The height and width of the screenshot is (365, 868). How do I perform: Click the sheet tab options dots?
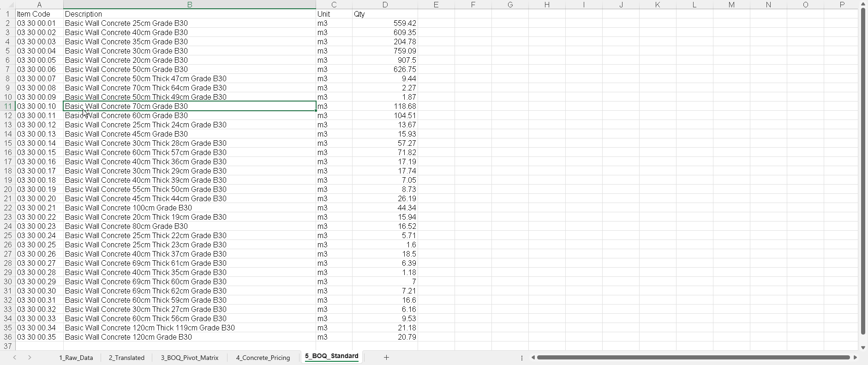(x=522, y=358)
